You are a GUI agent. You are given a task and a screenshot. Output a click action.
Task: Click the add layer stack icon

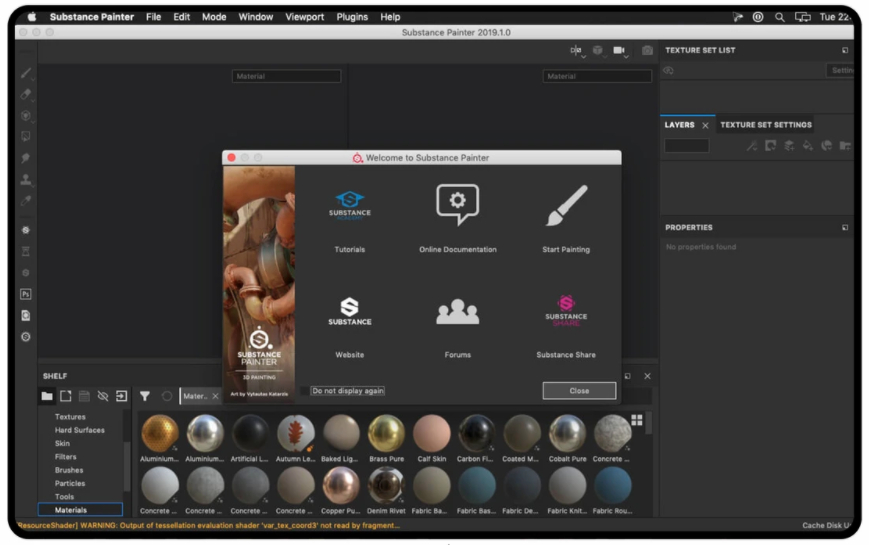pos(789,146)
